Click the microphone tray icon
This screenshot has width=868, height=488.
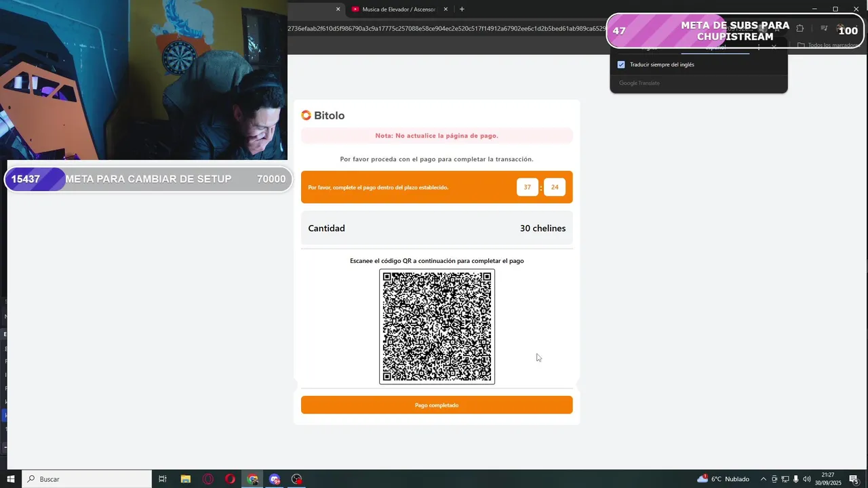(795, 479)
